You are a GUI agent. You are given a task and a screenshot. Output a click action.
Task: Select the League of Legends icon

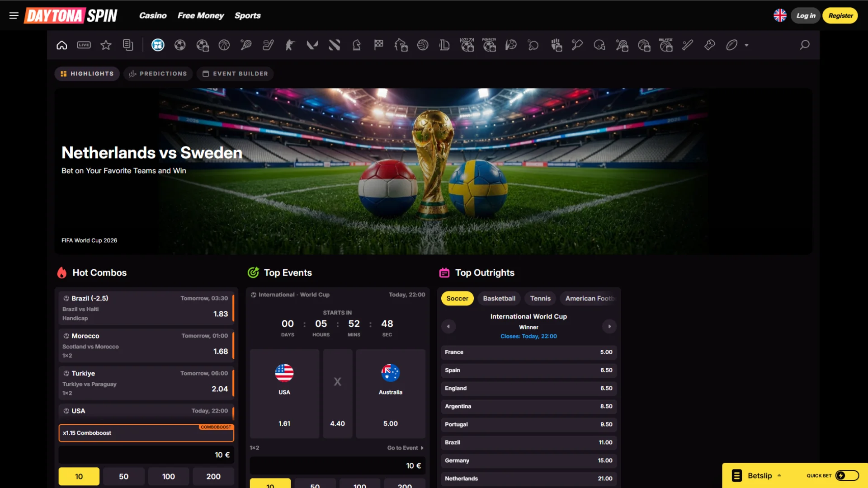click(x=444, y=45)
